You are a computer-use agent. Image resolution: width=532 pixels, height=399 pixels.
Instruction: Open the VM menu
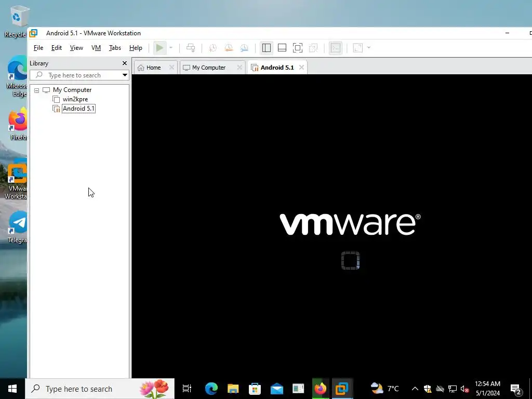pos(96,48)
